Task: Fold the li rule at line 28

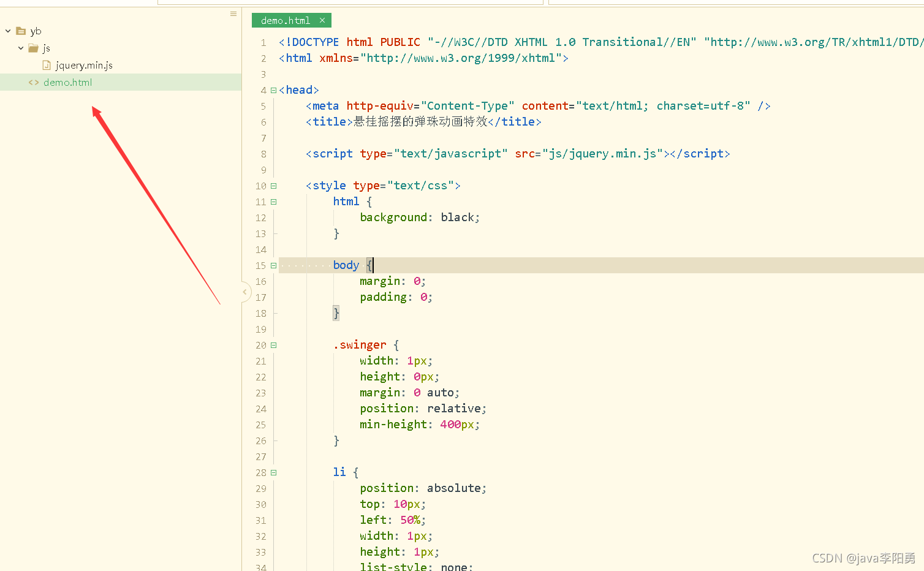Action: 273,472
